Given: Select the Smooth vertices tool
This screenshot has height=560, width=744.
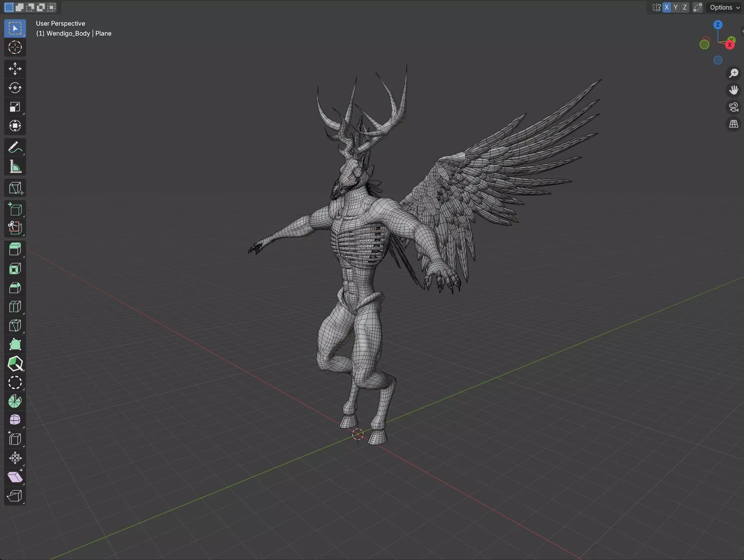Looking at the screenshot, I should tap(15, 420).
